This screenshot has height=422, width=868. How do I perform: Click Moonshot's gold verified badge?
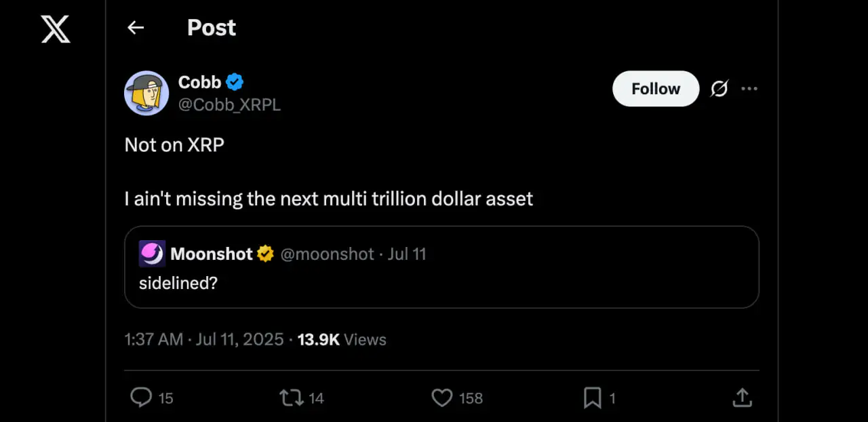pos(265,254)
